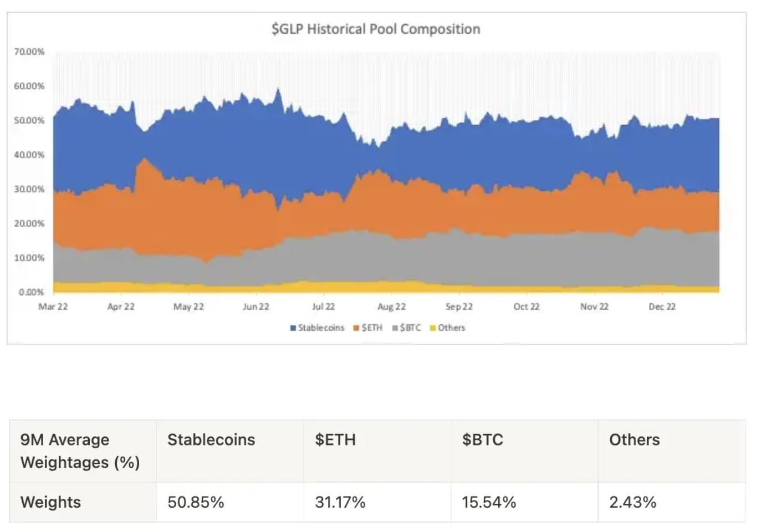This screenshot has width=757, height=532.
Task: Click the 2.43% Others weight cell
Action: [x=632, y=503]
